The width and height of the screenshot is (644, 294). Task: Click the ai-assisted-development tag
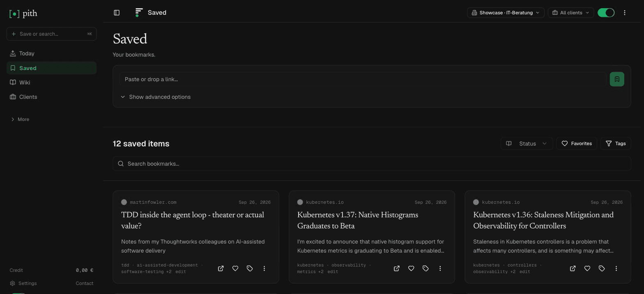tap(167, 265)
